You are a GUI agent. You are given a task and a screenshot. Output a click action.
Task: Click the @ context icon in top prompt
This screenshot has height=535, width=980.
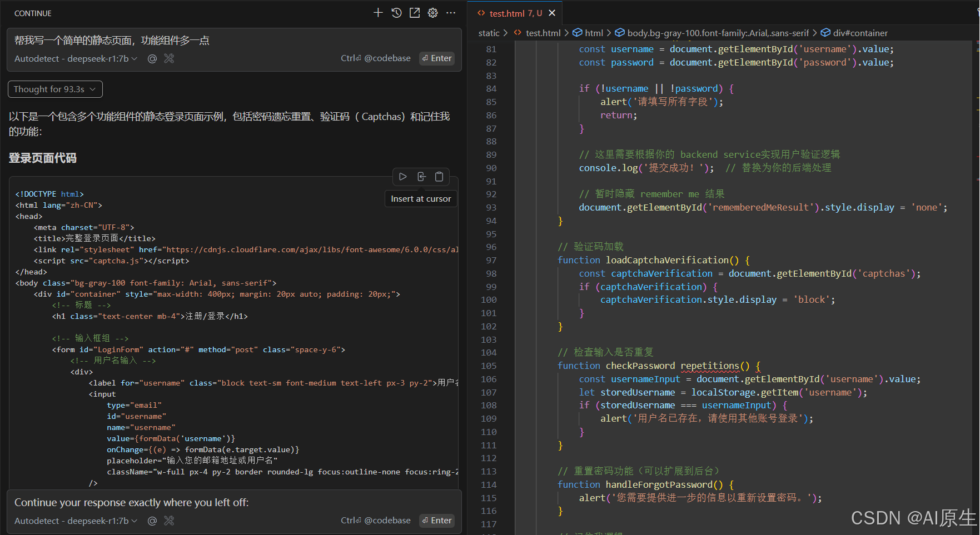pyautogui.click(x=152, y=58)
